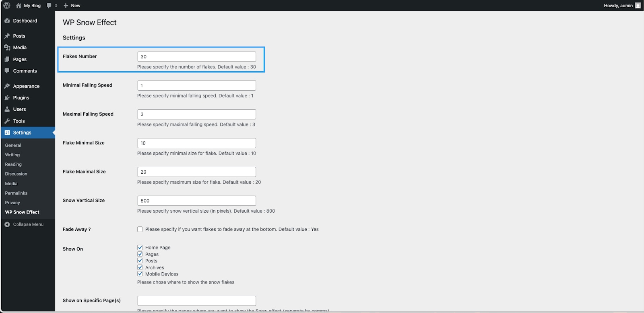
Task: Open the New content dropdown
Action: [x=72, y=6]
